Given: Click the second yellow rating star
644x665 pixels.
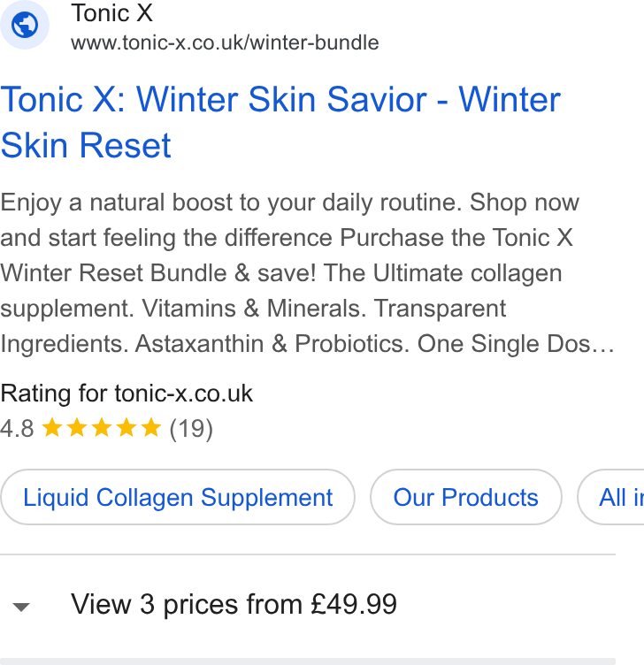Looking at the screenshot, I should (x=77, y=427).
